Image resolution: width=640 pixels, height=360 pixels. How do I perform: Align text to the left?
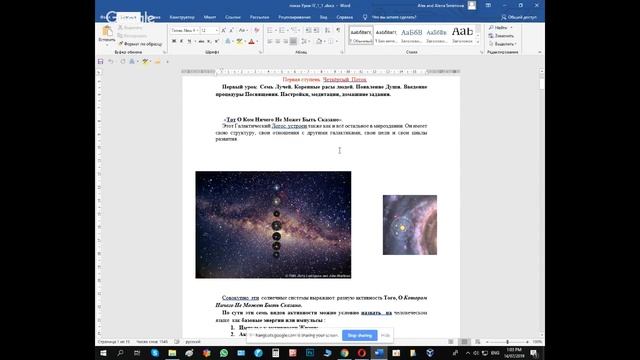coord(270,41)
